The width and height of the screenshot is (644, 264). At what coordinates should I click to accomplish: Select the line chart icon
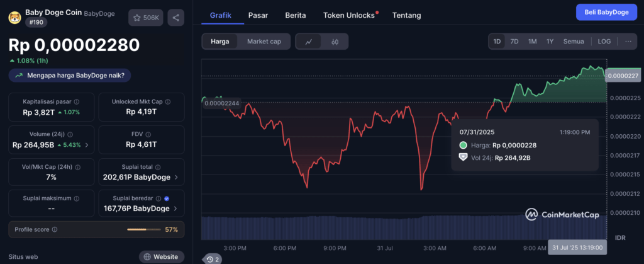click(308, 42)
